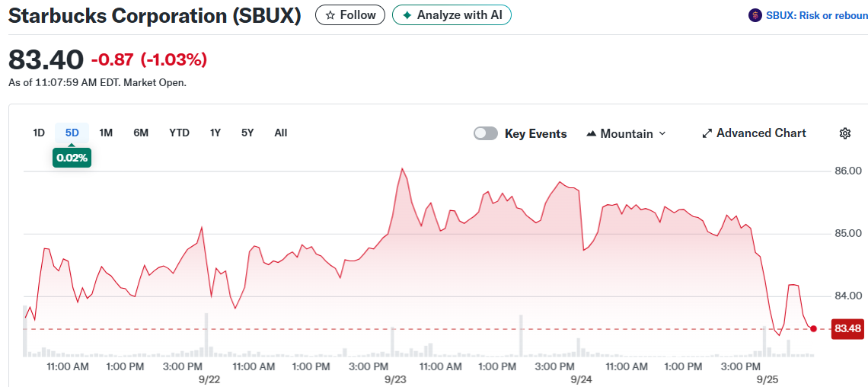868x387 pixels.
Task: Click the red current-price dot on the chart
Action: 813,329
